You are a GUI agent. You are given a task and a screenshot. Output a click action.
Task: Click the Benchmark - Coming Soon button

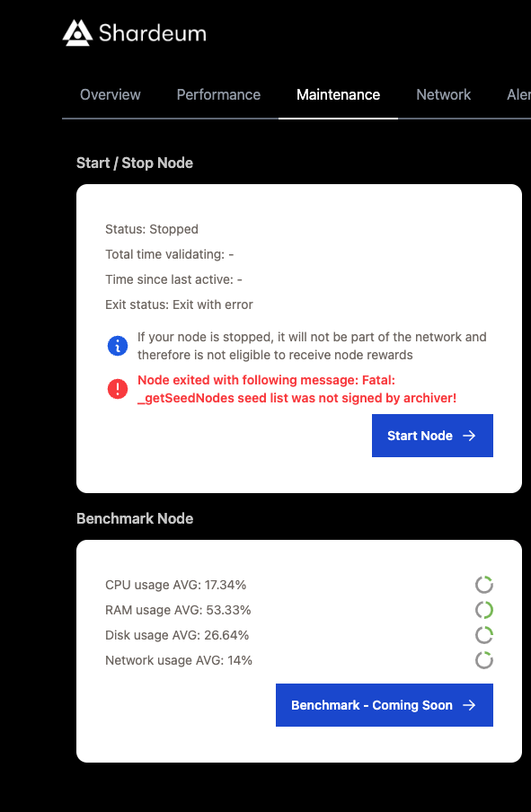[x=384, y=705]
